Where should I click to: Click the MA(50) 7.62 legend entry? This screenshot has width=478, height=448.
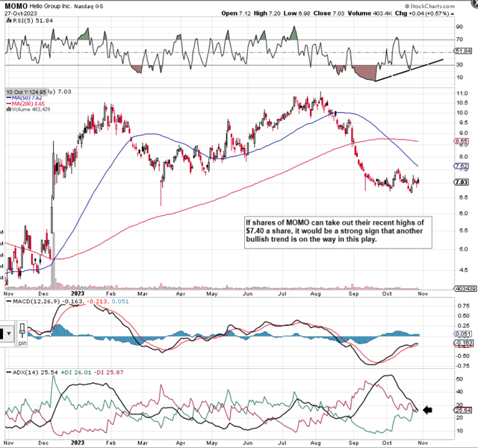tap(25, 98)
